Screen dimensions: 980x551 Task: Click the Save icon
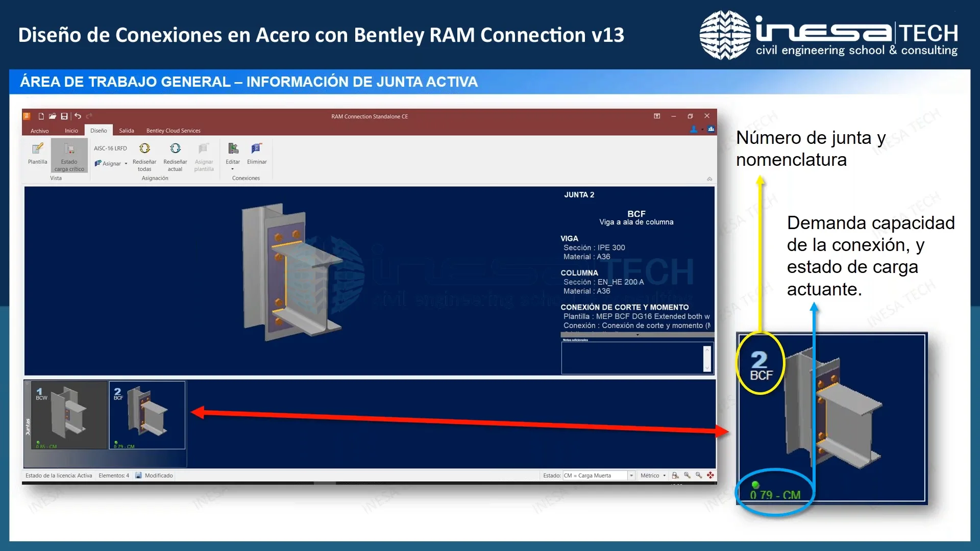(64, 116)
